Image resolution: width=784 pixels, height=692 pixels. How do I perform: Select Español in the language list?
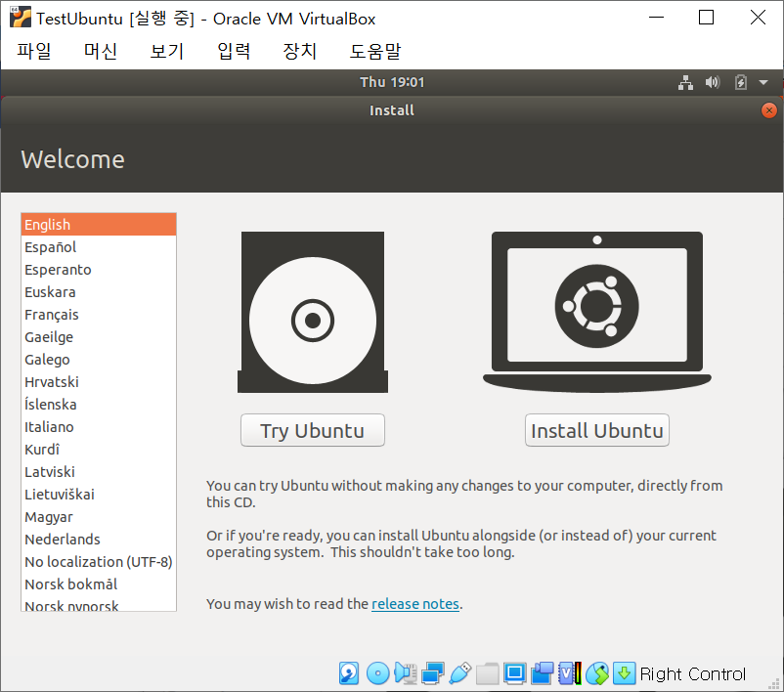(99, 247)
